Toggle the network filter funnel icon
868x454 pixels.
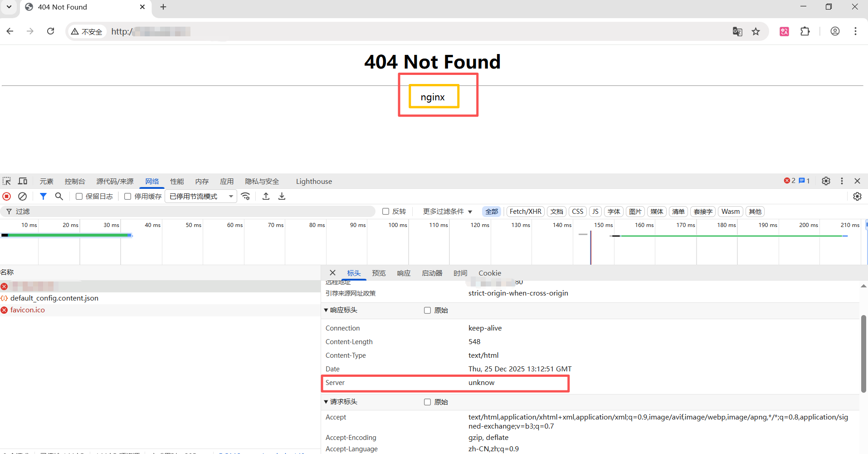43,197
